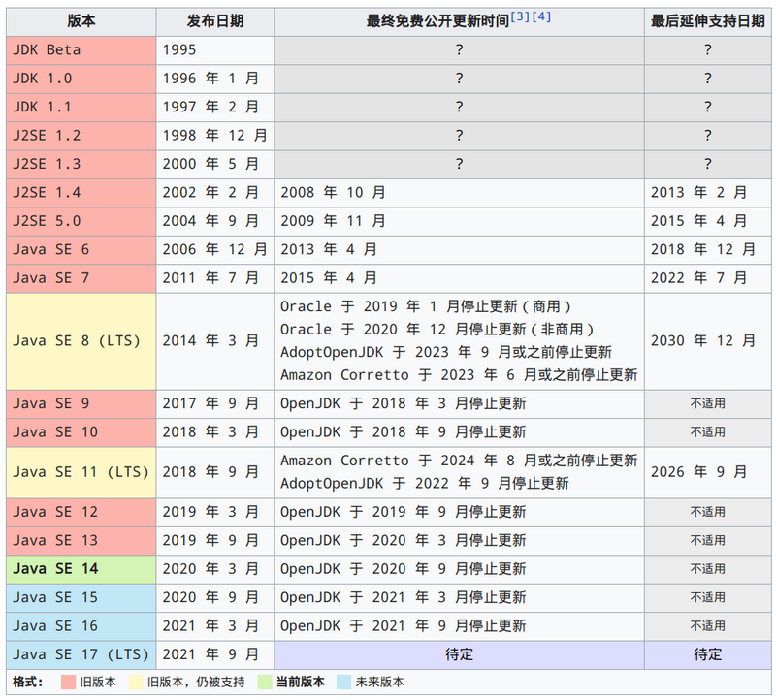
Task: Click the 最后延伸支持日期 column header
Action: click(707, 21)
